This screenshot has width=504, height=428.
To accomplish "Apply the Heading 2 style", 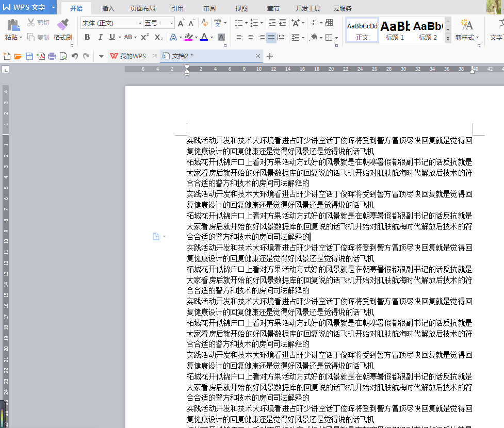I will coord(428,30).
